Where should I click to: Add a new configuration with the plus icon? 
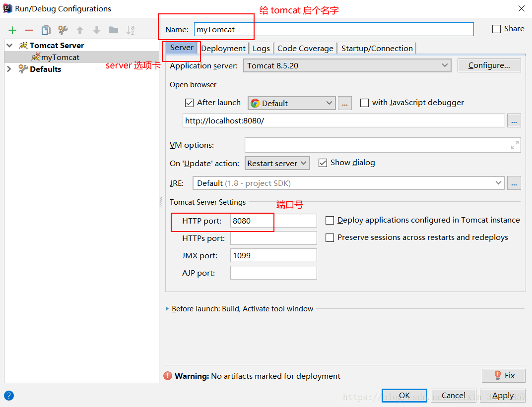point(12,30)
